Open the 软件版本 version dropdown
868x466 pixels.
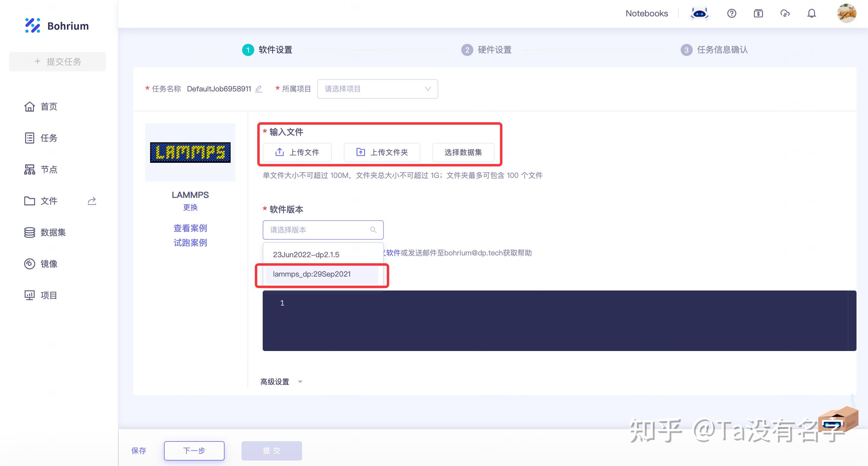(x=322, y=230)
